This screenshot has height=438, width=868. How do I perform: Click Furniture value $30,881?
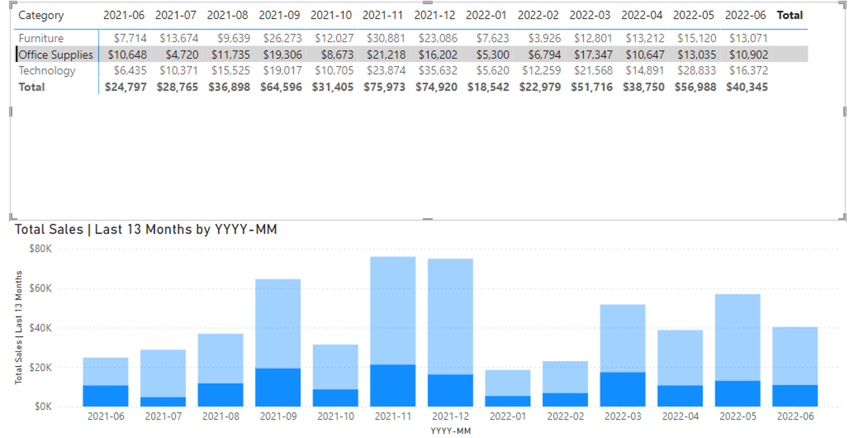click(x=386, y=38)
